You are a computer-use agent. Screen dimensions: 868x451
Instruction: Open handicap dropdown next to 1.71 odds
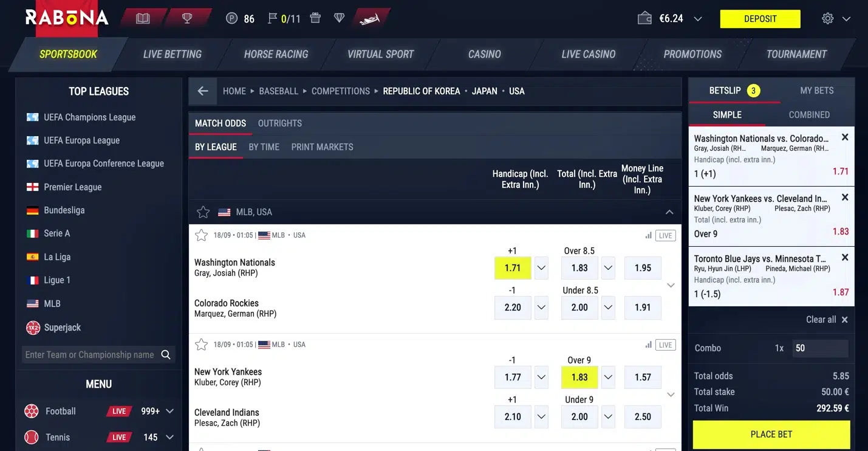tap(541, 268)
